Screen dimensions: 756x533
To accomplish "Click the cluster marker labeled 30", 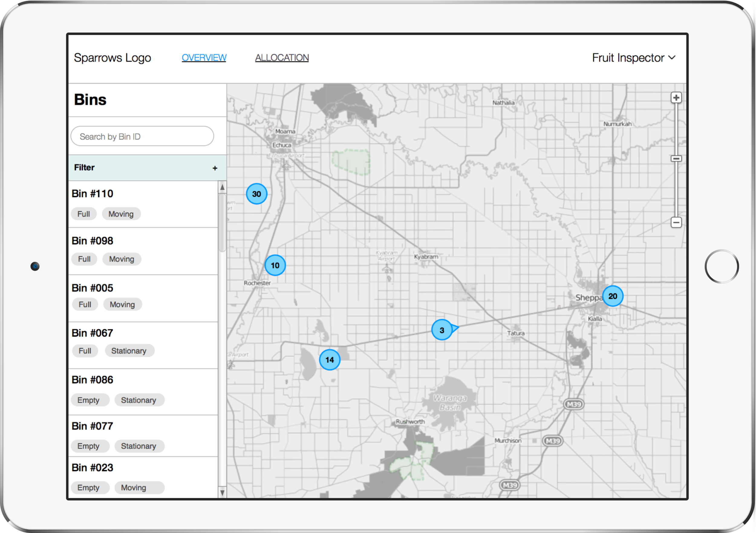I will (x=256, y=194).
